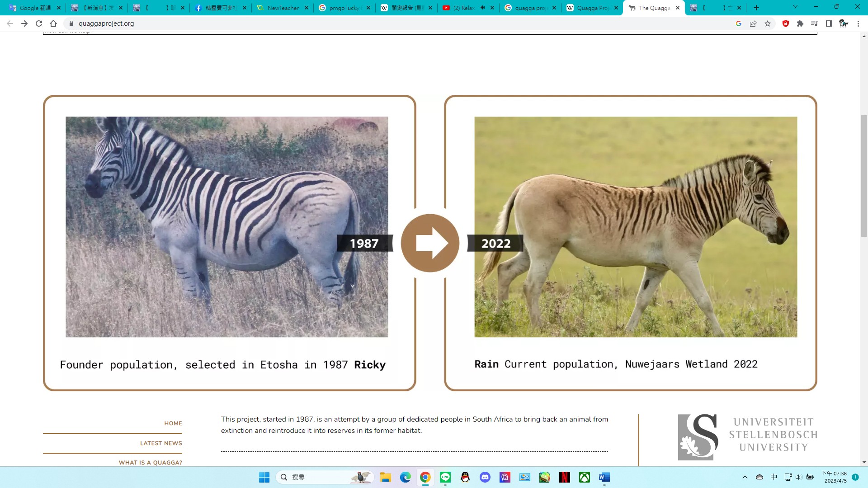The height and width of the screenshot is (488, 868).
Task: Click the browser forward arrow
Action: pos(24,23)
